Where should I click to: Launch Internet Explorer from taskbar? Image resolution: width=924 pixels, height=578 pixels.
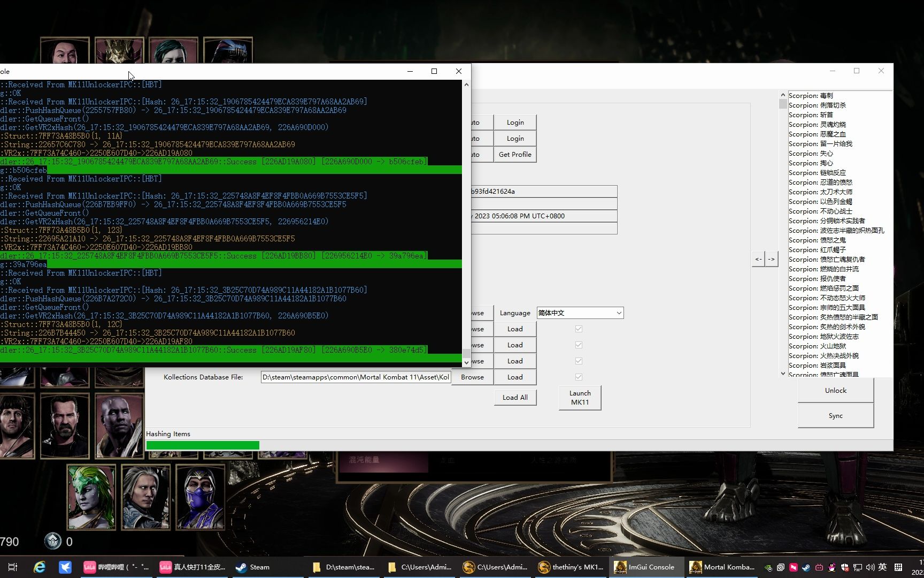click(40, 567)
